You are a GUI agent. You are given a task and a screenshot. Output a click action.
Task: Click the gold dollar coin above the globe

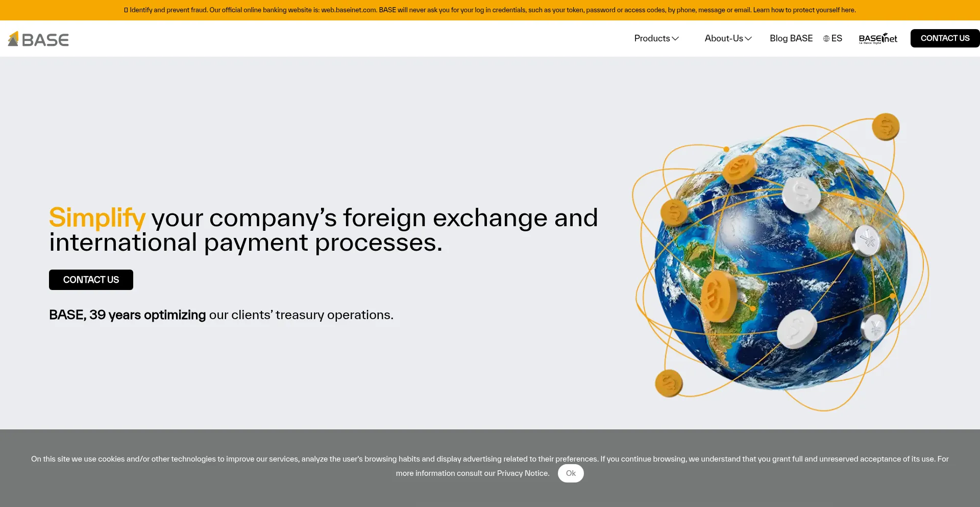pos(885,127)
